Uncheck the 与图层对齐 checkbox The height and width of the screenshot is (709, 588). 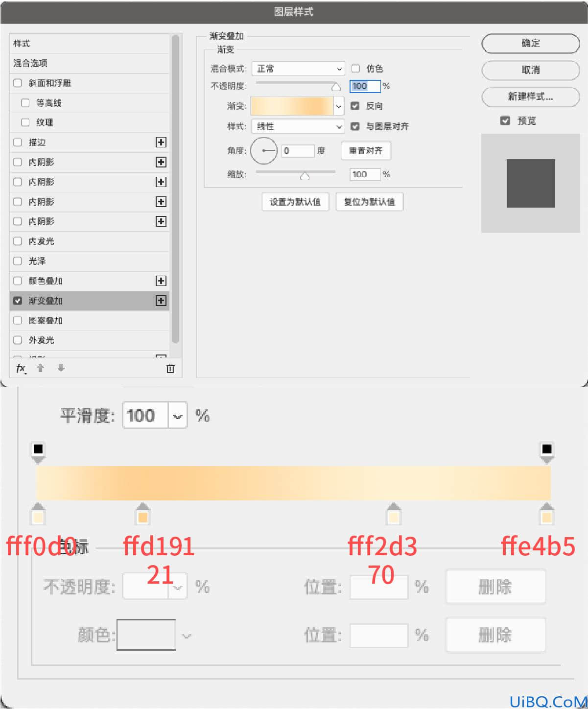pos(355,126)
